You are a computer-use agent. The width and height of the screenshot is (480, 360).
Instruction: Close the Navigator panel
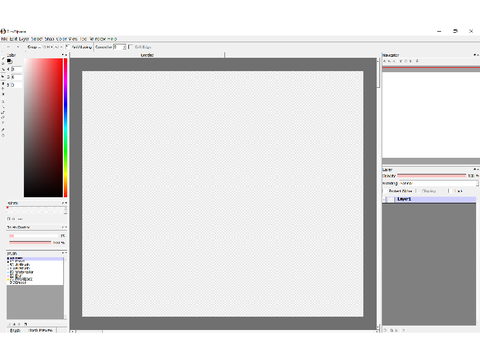[477, 55]
